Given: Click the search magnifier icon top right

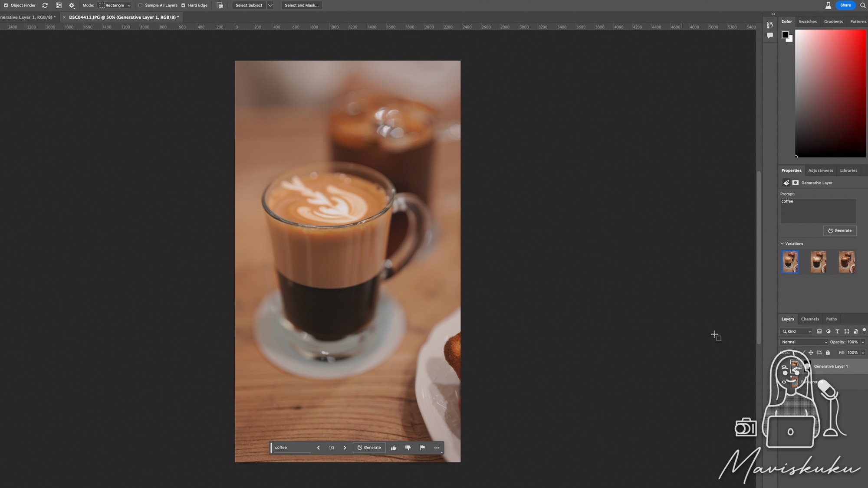Looking at the screenshot, I should click(x=863, y=5).
